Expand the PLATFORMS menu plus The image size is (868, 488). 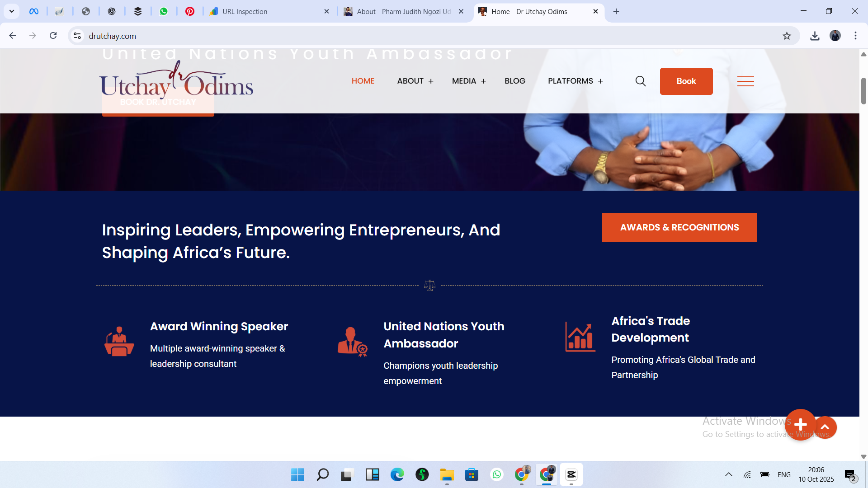(x=600, y=81)
